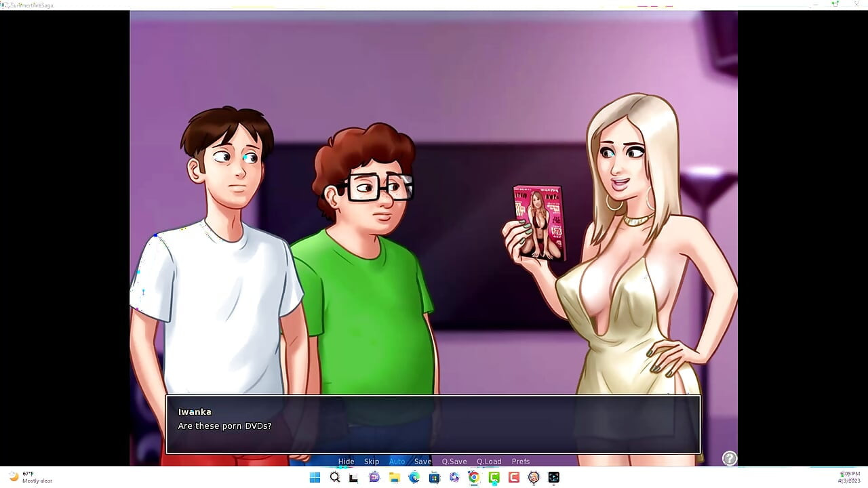Open the purple chat app on taskbar
This screenshot has width=868, height=488.
374,478
